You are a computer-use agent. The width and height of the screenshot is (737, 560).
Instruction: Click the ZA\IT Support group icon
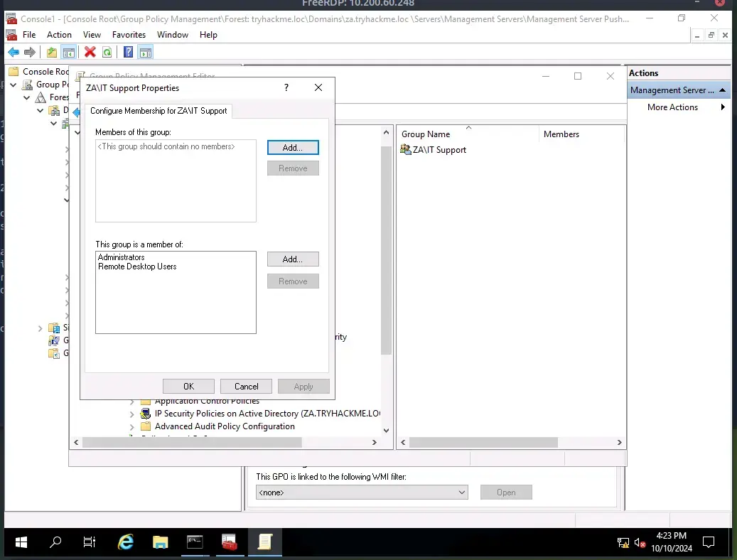(x=405, y=149)
